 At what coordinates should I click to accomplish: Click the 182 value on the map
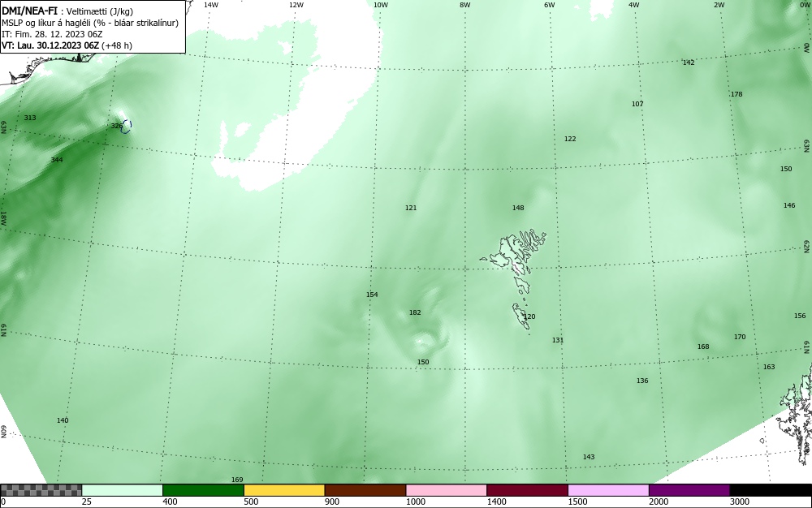(415, 312)
